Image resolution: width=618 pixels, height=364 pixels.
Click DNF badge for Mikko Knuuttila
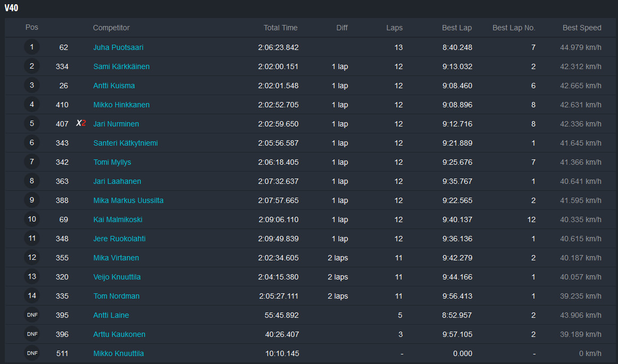pos(32,353)
